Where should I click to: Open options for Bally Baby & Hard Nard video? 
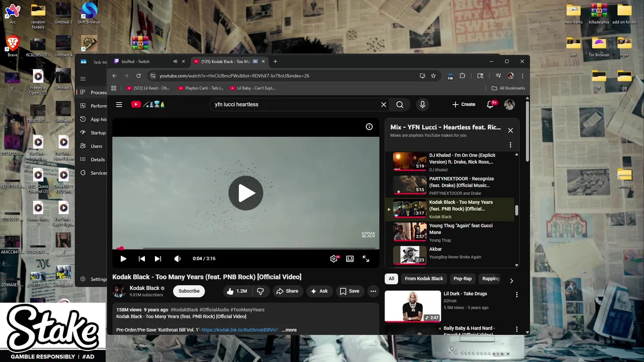[517, 329]
